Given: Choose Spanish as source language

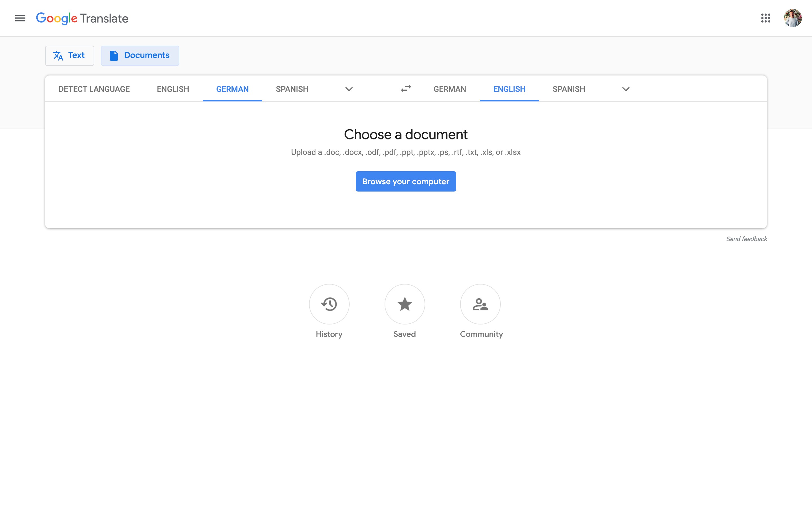Looking at the screenshot, I should tap(292, 89).
